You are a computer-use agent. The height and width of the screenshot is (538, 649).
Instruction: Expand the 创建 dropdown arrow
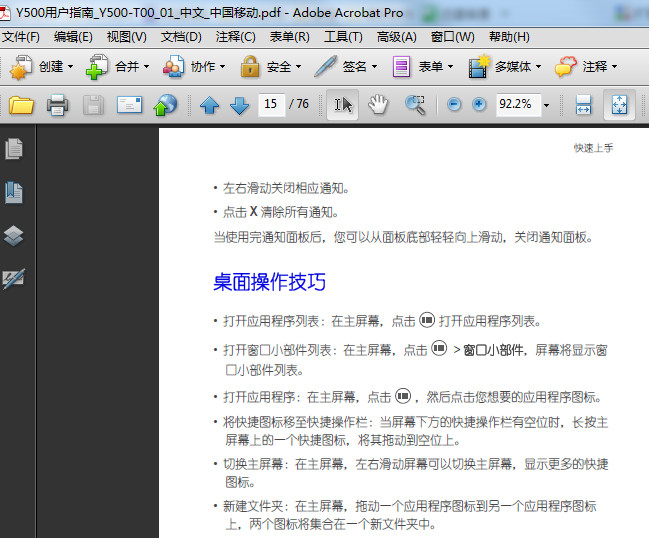pos(70,67)
